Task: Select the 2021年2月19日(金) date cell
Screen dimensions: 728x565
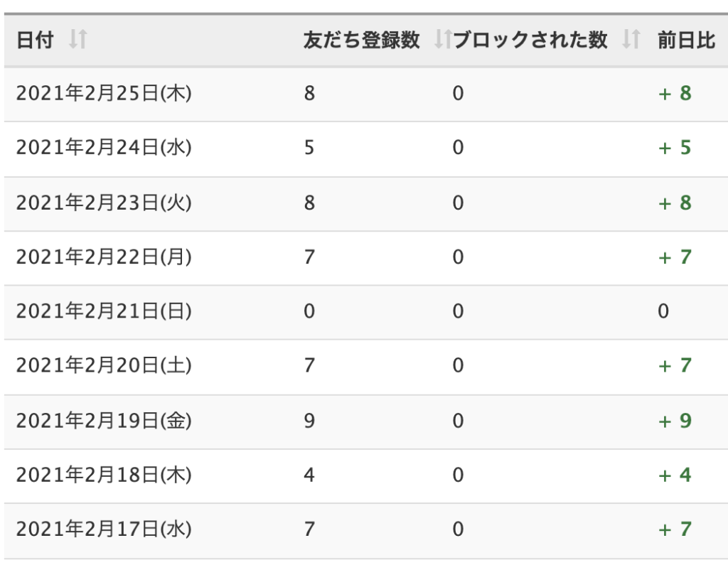Action: click(x=104, y=421)
